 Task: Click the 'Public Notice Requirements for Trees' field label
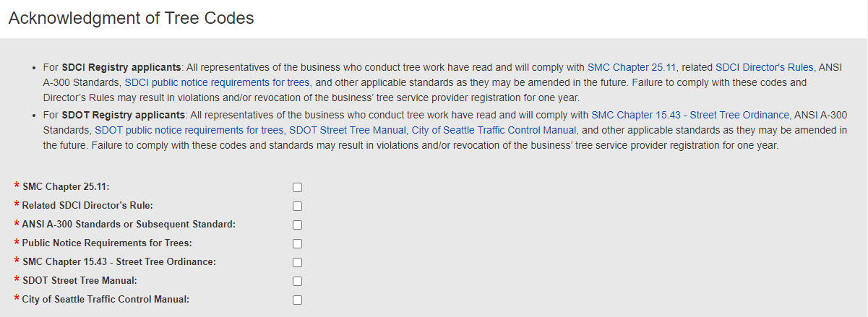107,243
